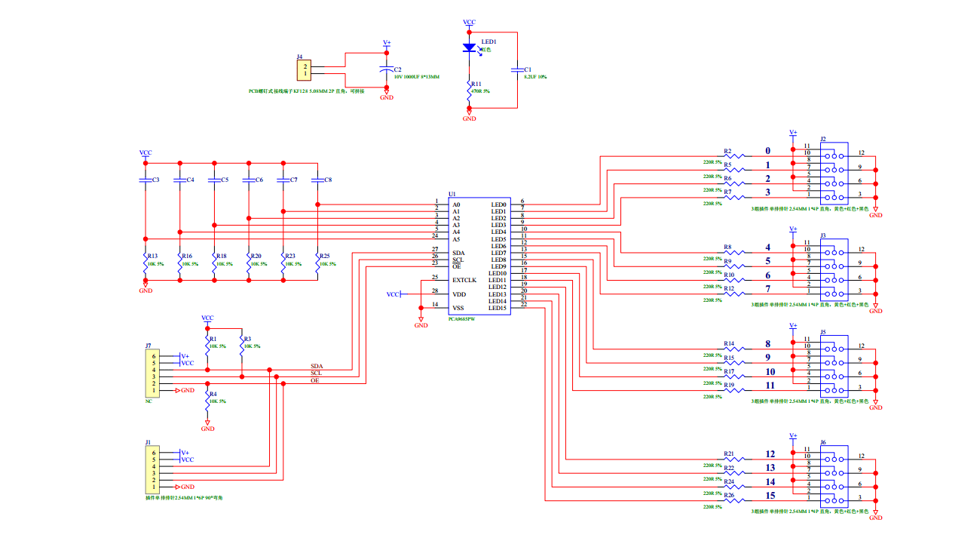
Task: Select the J6 servo header block
Action: coord(834,476)
